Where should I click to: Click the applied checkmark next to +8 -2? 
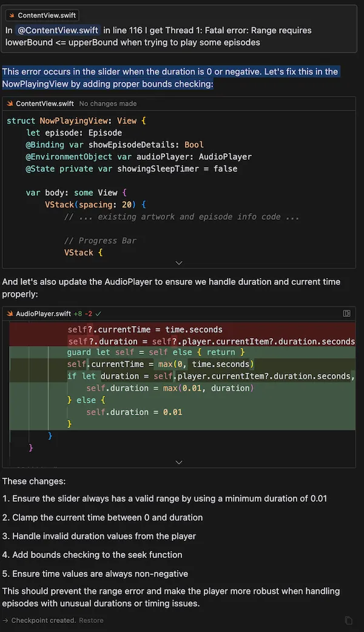[98, 314]
